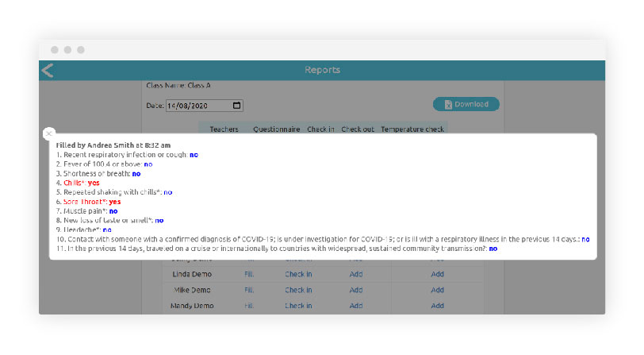
Task: Select the Linda Demo teacher name
Action: [192, 274]
